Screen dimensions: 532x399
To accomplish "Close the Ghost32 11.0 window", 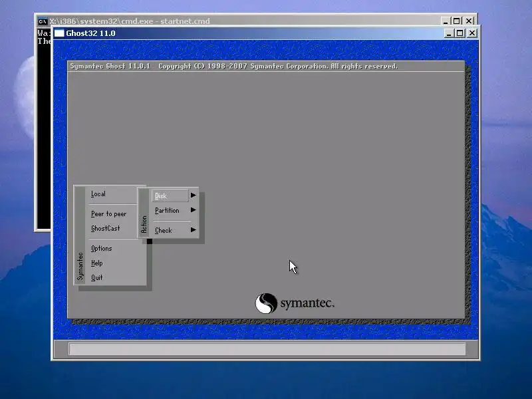I will coord(472,33).
